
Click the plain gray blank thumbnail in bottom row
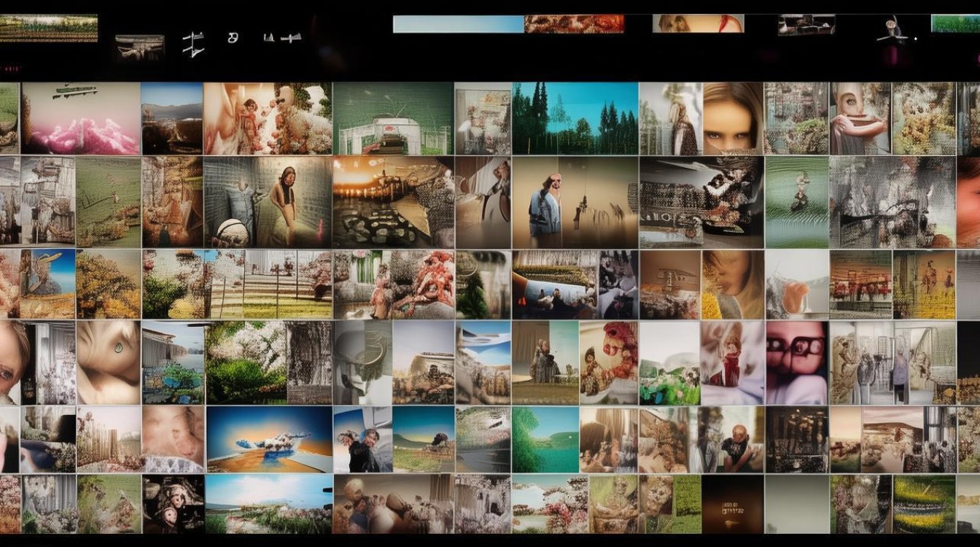[x=796, y=504]
